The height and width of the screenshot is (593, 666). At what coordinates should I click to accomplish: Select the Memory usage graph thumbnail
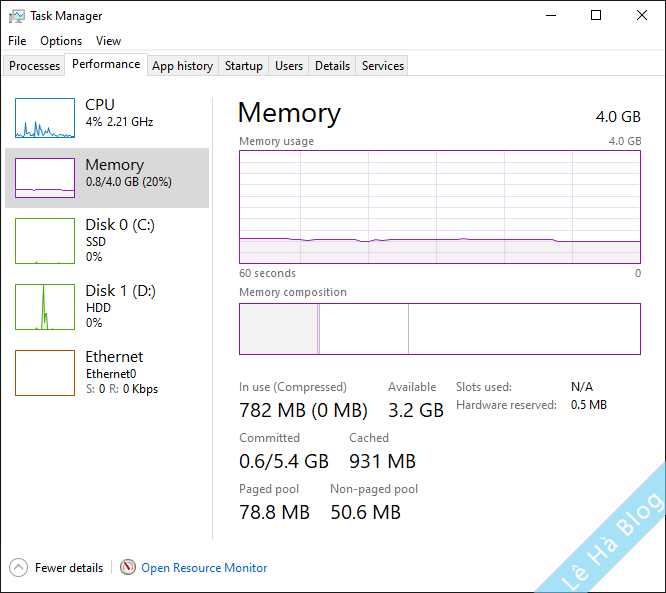pyautogui.click(x=45, y=178)
